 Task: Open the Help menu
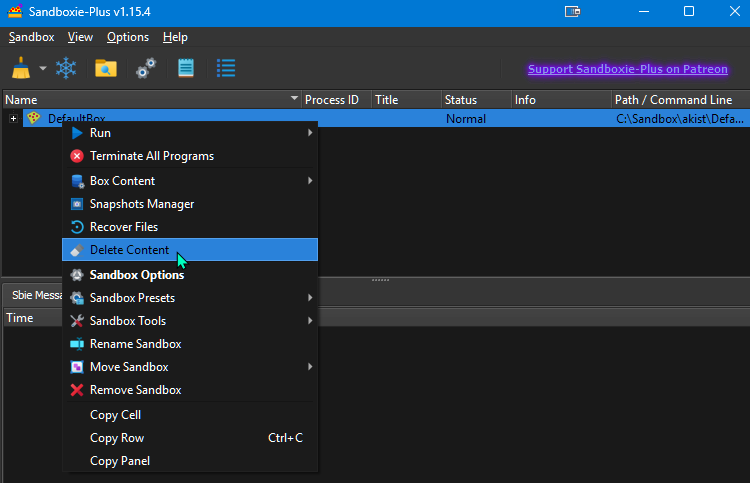(175, 37)
